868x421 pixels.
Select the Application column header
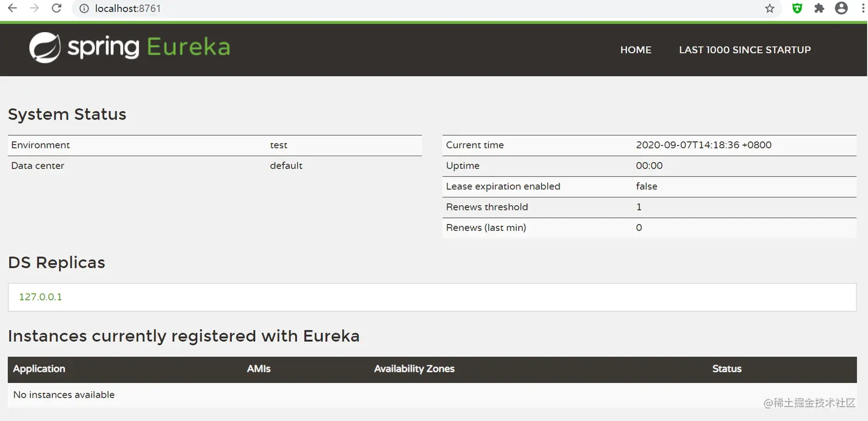(x=39, y=369)
